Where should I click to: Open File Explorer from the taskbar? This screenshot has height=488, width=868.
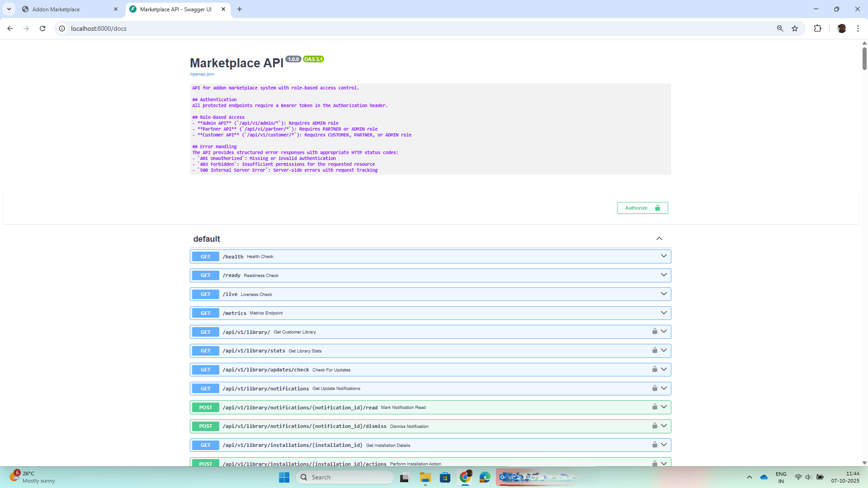(425, 477)
